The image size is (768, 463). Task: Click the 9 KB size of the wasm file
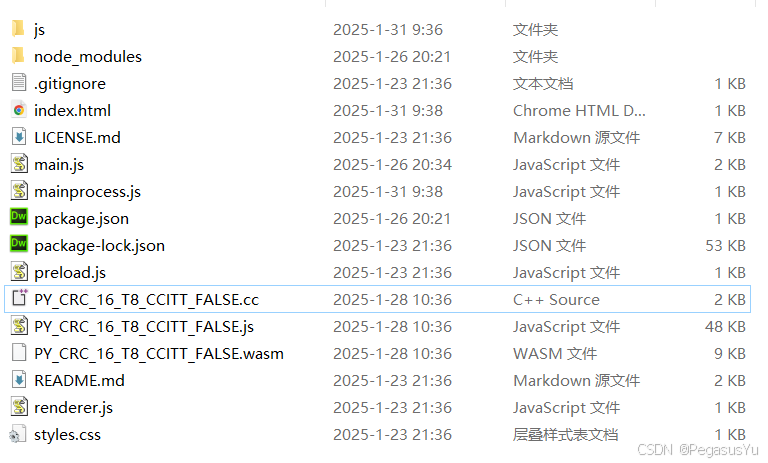(730, 353)
